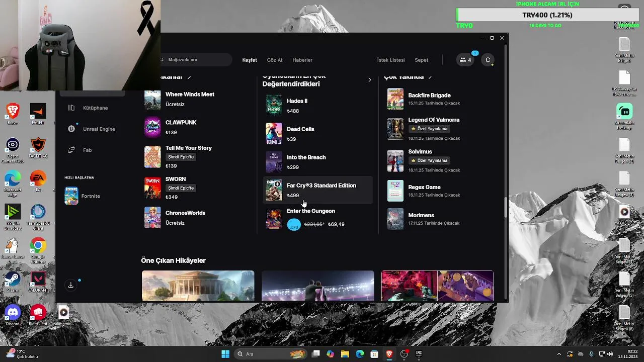Open Hades II game thumbnail
Viewport: 644px width, 362px height.
tap(274, 106)
